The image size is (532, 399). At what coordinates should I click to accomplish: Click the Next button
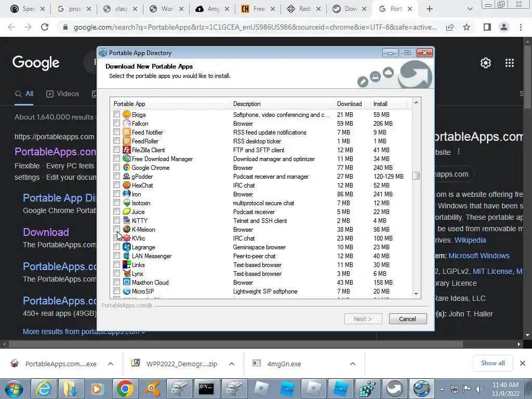pyautogui.click(x=363, y=319)
